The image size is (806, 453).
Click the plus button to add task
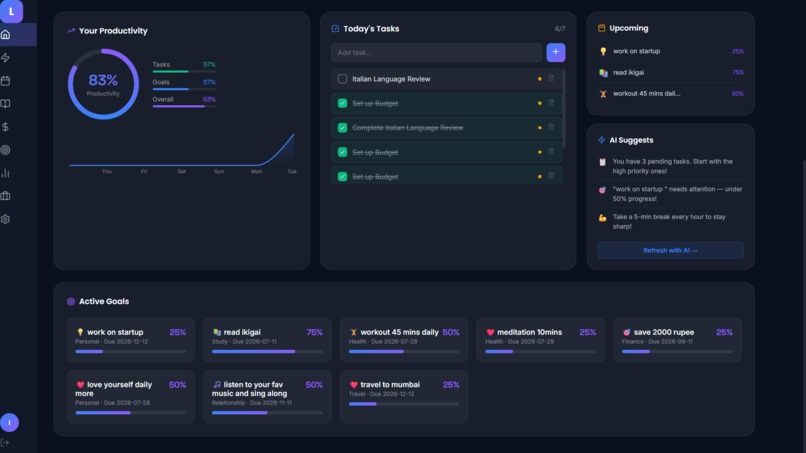pos(556,52)
